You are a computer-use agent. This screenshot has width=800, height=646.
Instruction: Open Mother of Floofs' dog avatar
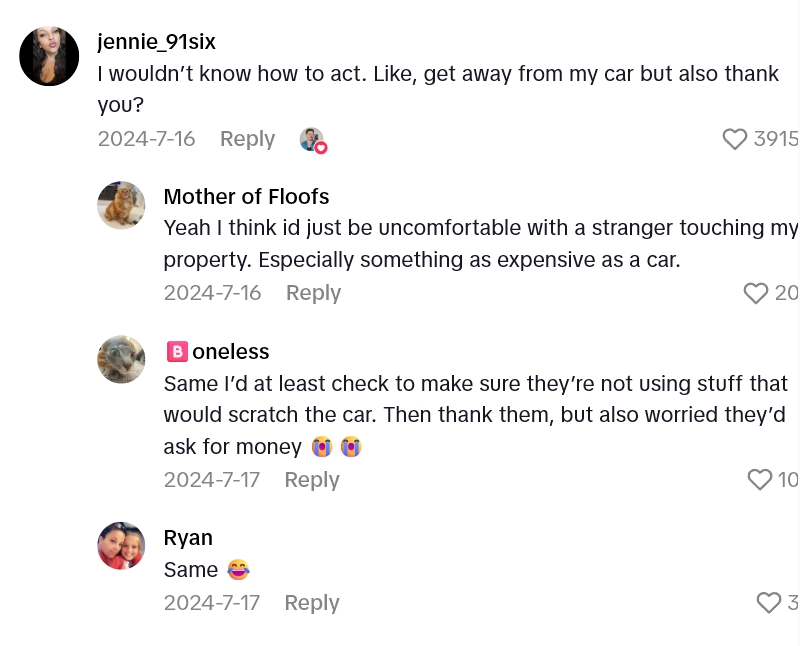pos(121,206)
